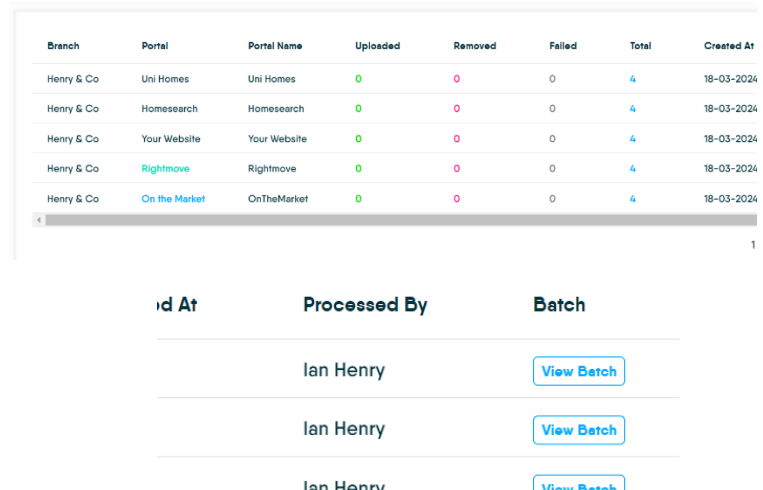The image size is (763, 490).
Task: Click the first View Batch button
Action: (578, 371)
